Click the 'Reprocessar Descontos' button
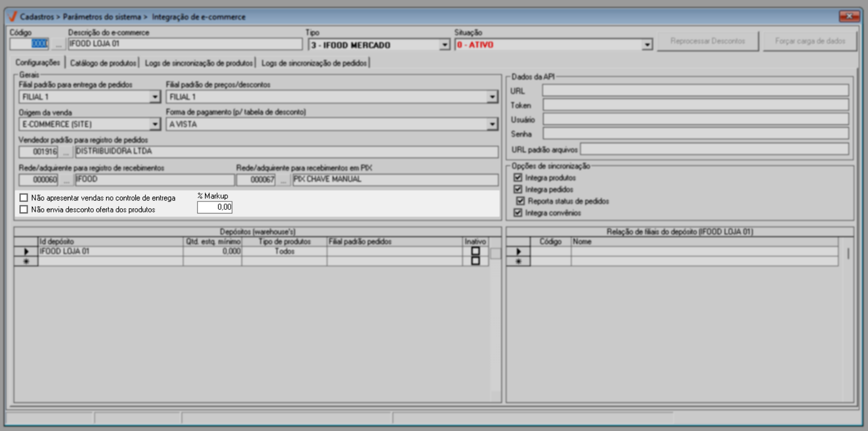The width and height of the screenshot is (868, 431). 708,41
